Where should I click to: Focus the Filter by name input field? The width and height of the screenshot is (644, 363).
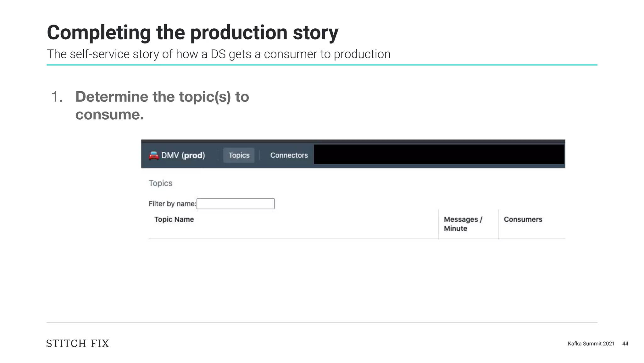tap(236, 204)
